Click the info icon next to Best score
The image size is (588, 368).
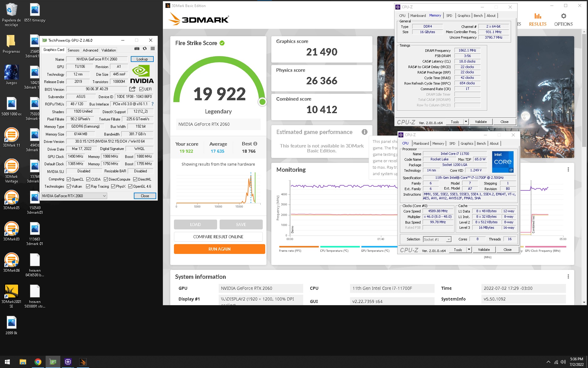tap(255, 144)
